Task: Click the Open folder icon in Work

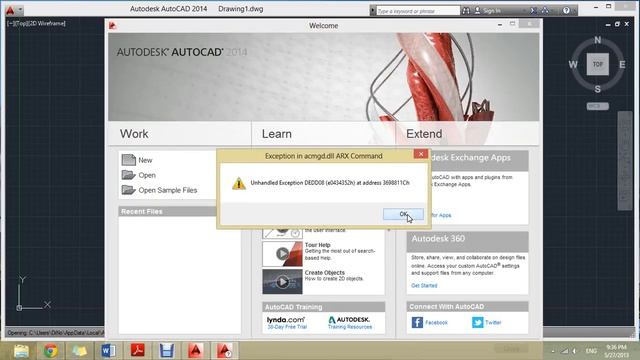Action: (x=128, y=175)
